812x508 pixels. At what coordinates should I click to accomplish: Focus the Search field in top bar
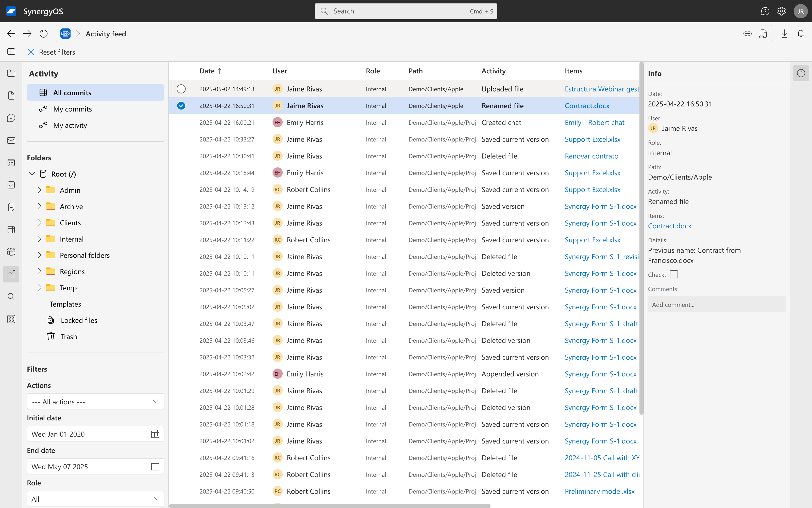[x=406, y=11]
